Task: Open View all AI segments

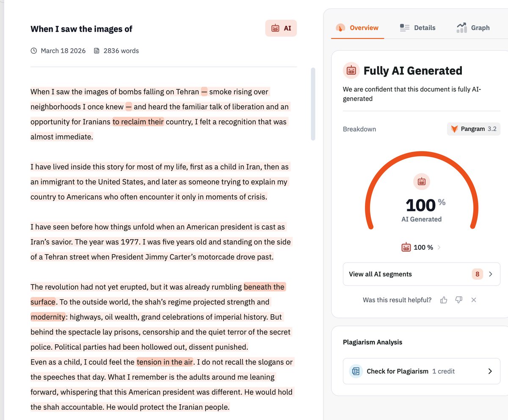Action: pos(421,274)
